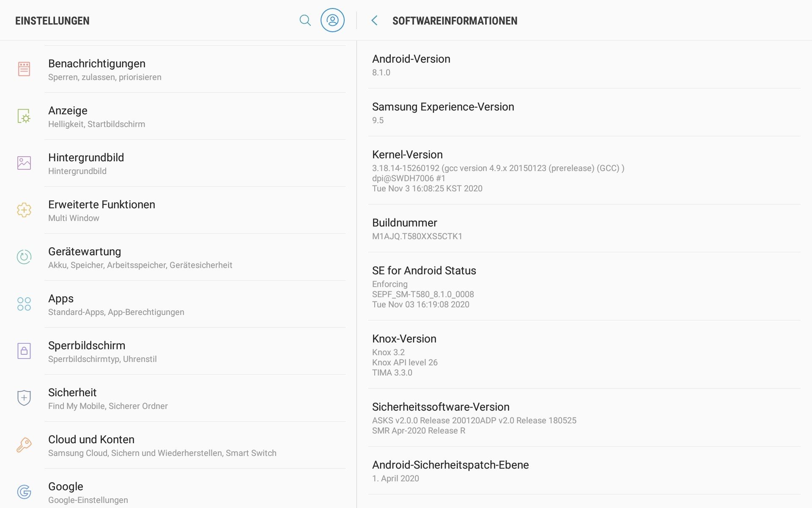812x508 pixels.
Task: Tap the back arrow beside Softwareinformationen
Action: [374, 20]
